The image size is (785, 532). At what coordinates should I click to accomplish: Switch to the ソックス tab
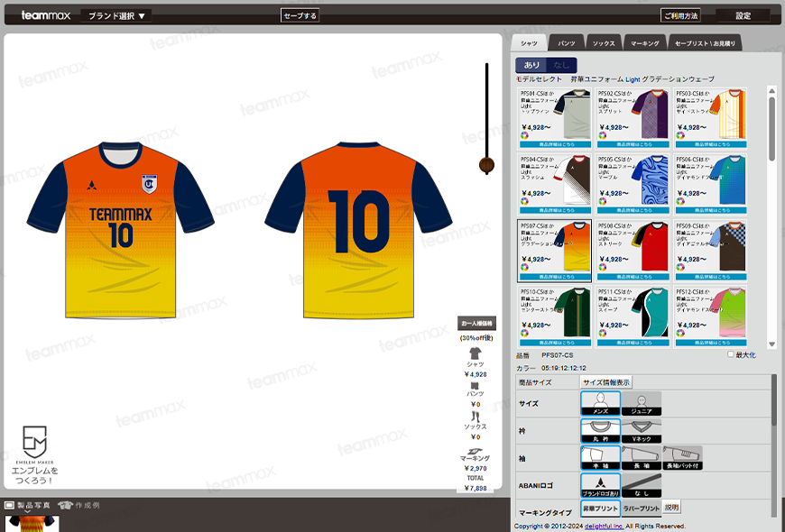604,43
